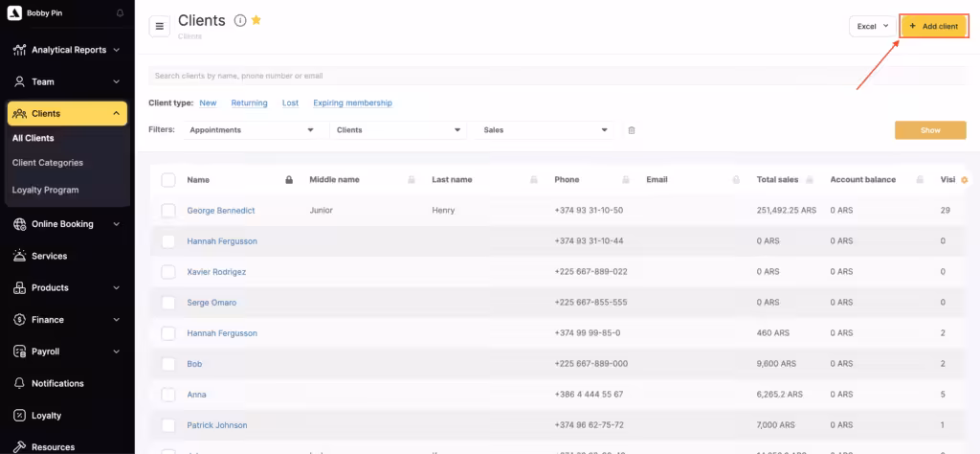Click the trash icon to clear filters
Viewport: 980px width, 454px height.
(x=632, y=130)
